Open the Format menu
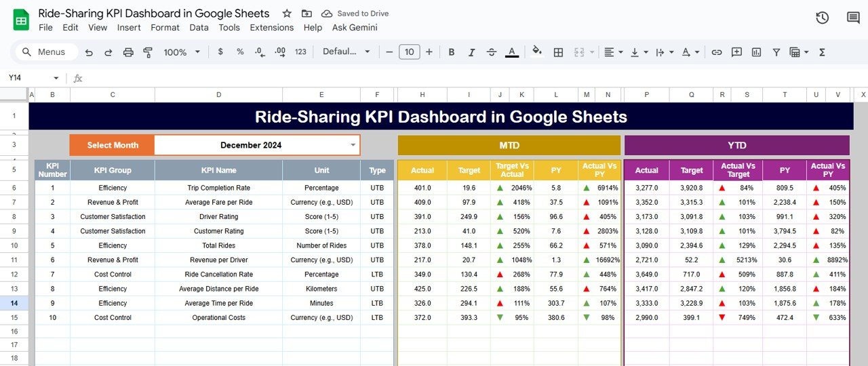The height and width of the screenshot is (366, 868). [x=165, y=28]
